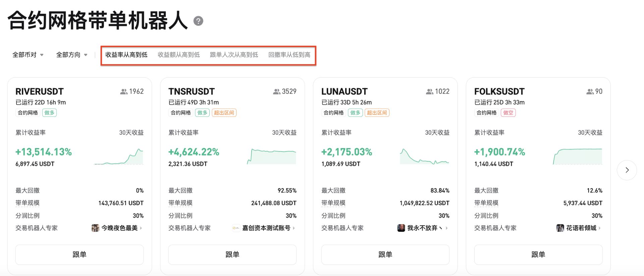The image size is (644, 276).
Task: Click the FOLKSUSDT followers icon 90
Action: click(590, 91)
